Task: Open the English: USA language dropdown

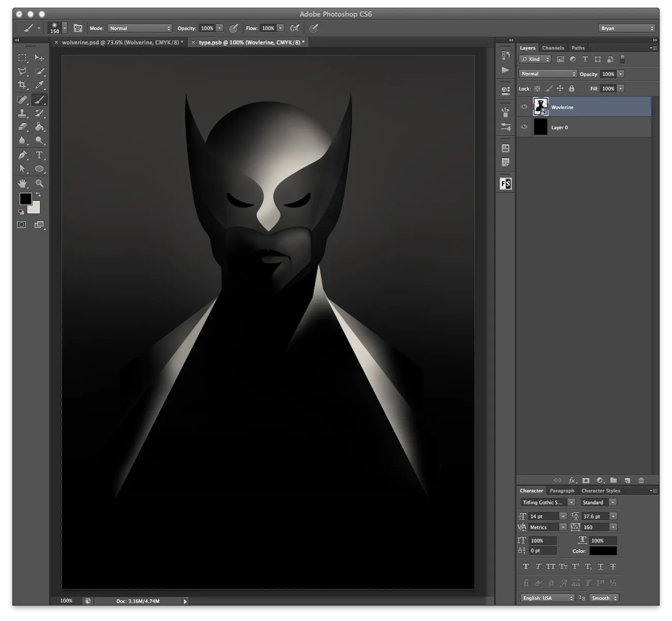Action: [x=547, y=598]
